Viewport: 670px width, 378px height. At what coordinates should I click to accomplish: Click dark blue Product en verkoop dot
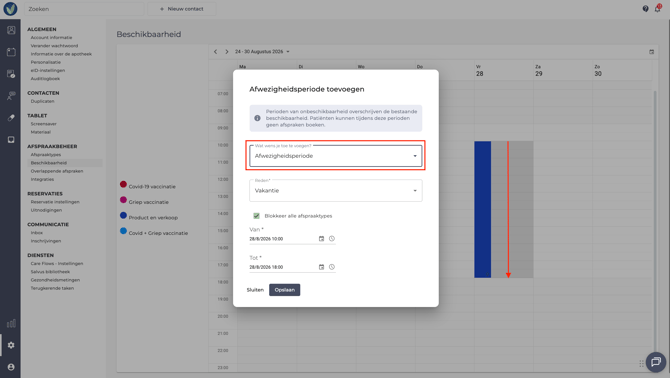[x=123, y=215]
